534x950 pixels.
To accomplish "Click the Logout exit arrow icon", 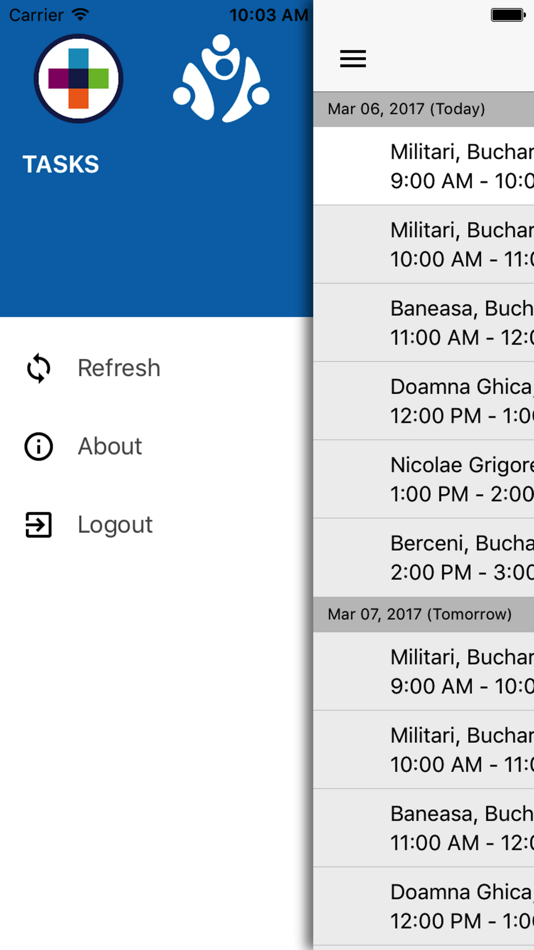I will pyautogui.click(x=38, y=525).
